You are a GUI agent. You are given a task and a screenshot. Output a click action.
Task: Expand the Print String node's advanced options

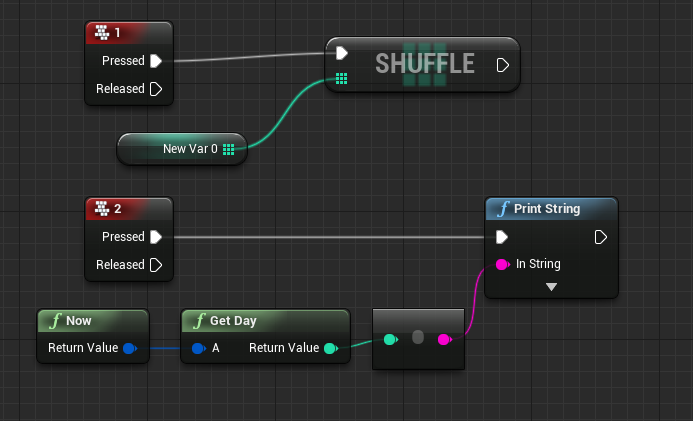[x=550, y=287]
